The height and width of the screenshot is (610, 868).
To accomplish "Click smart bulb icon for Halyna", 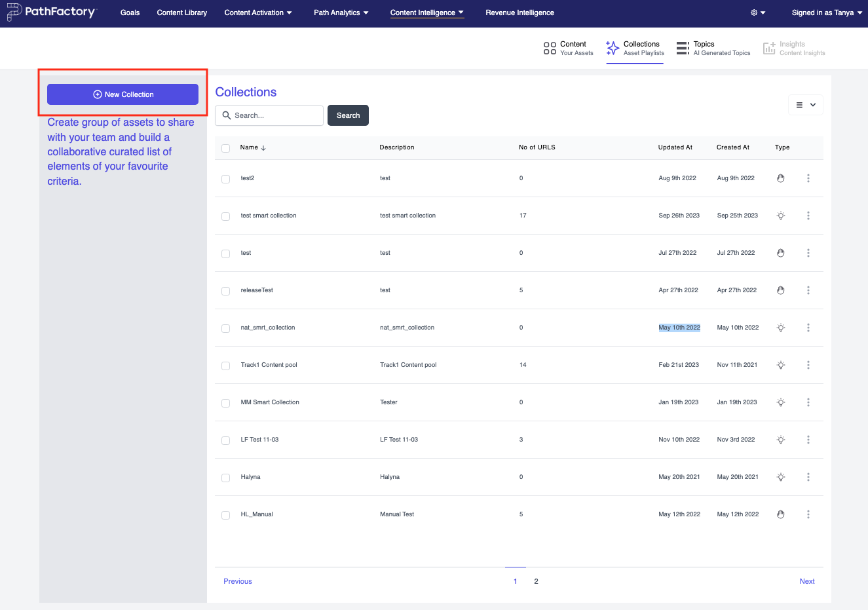I will tap(780, 477).
